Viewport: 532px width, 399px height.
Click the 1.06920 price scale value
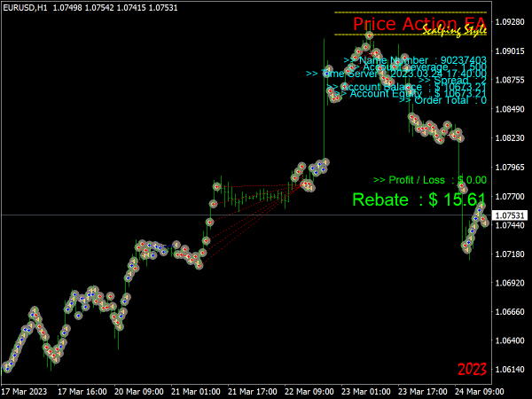(510, 283)
